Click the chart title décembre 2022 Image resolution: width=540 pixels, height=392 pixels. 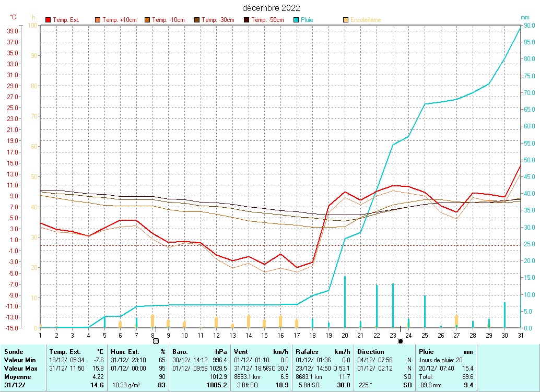tap(271, 8)
